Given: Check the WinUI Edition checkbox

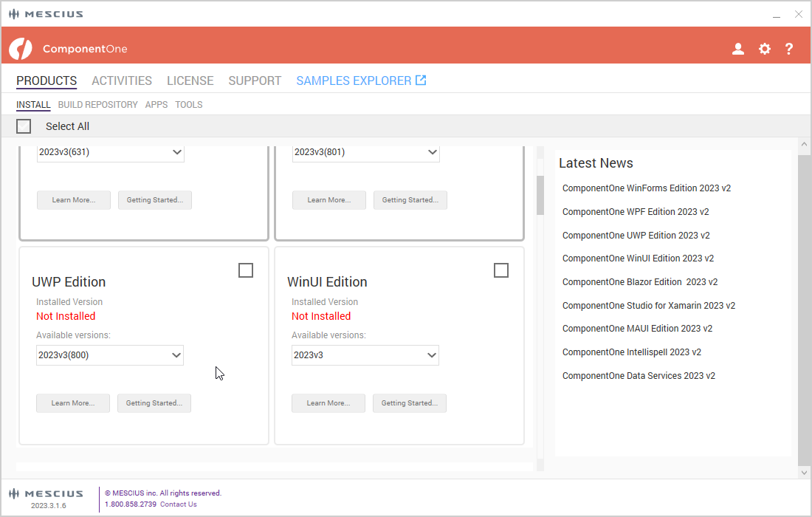Looking at the screenshot, I should pos(500,270).
